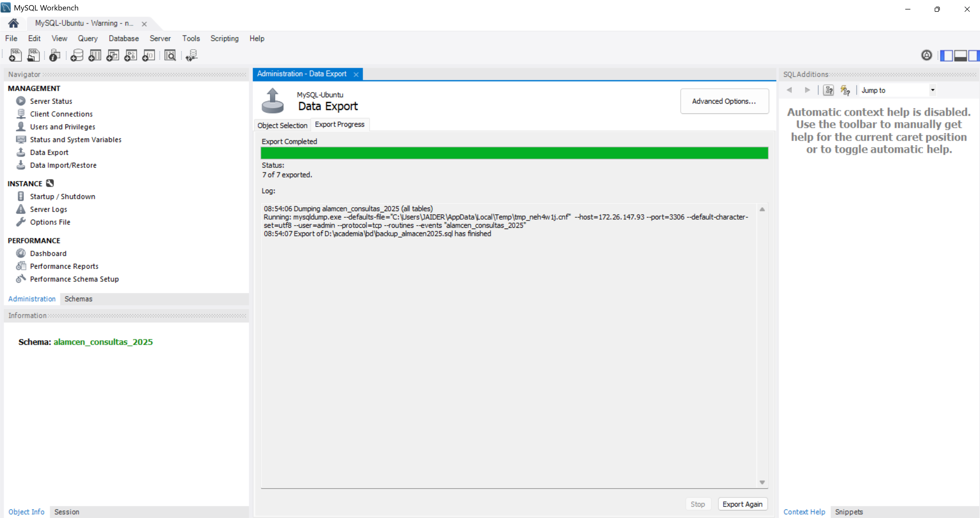This screenshot has width=980, height=518.
Task: Create a new SQL tab icon
Action: [15, 55]
